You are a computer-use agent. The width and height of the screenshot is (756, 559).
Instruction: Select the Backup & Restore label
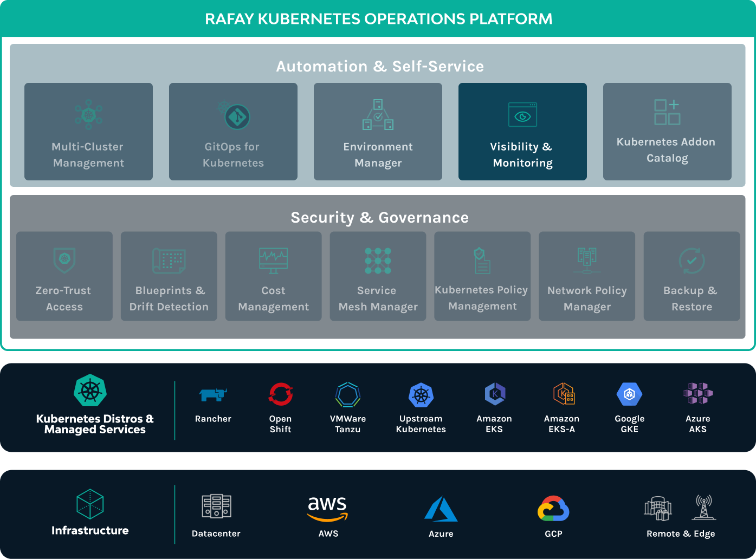tap(691, 298)
